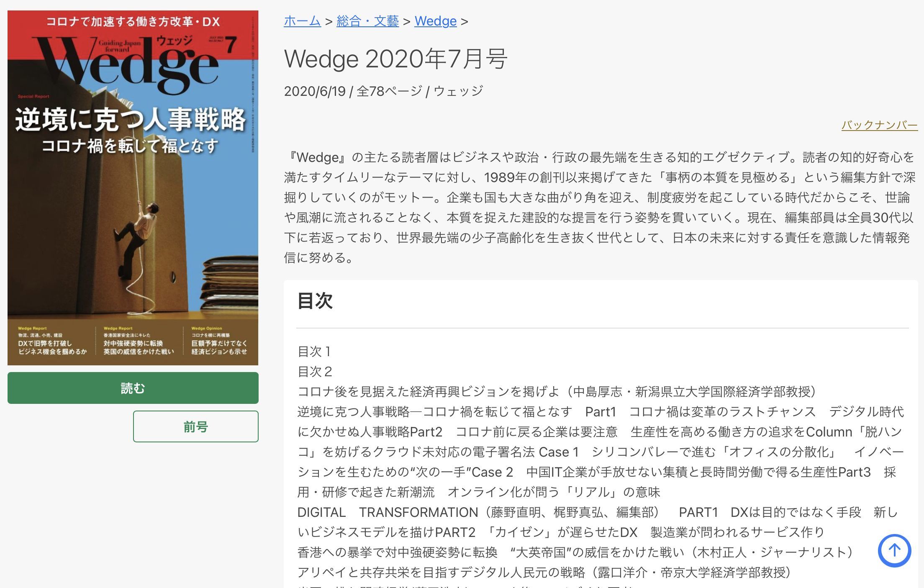924x588 pixels.
Task: Click the description paragraph starting 『Wedge』の主たる読者層
Action: [x=600, y=208]
